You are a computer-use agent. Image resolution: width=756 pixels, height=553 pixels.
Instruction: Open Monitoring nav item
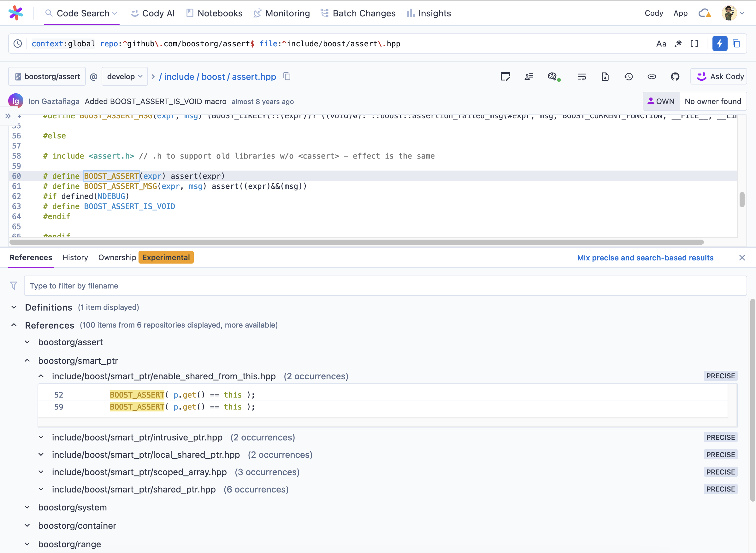[x=282, y=13]
